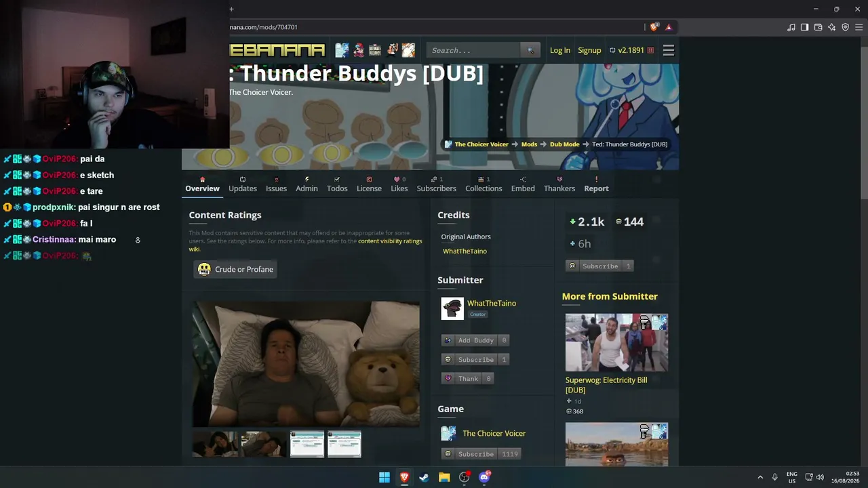Click the microphone icon in system tray
This screenshot has width=868, height=488.
click(774, 477)
